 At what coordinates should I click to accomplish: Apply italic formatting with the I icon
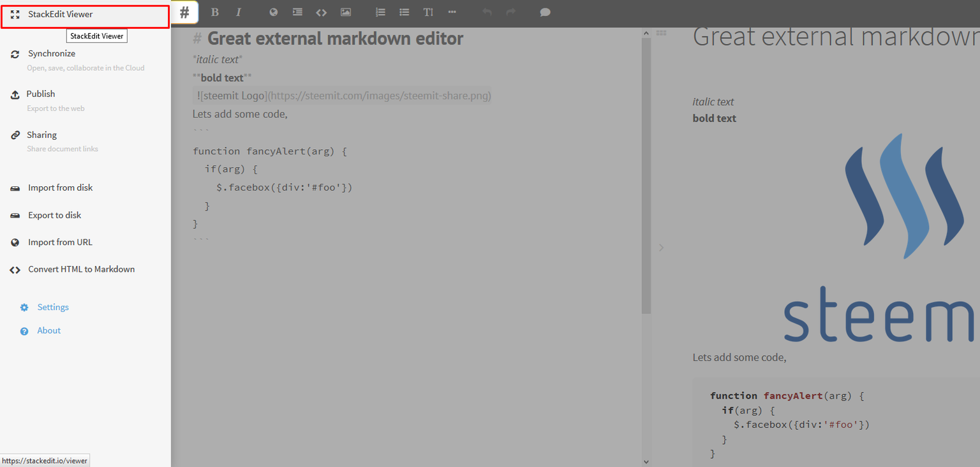point(239,12)
